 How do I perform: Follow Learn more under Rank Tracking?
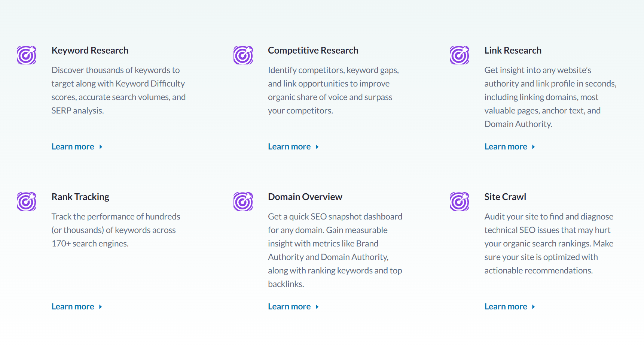click(77, 307)
